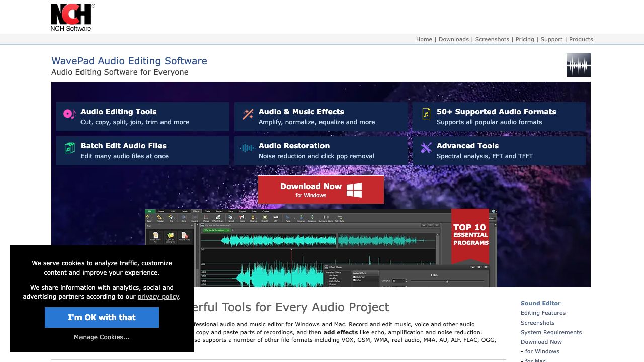Screen dimensions: 644x362
Task: Click 'Tools for Every Audio Project' heading
Action: pyautogui.click(x=305, y=307)
